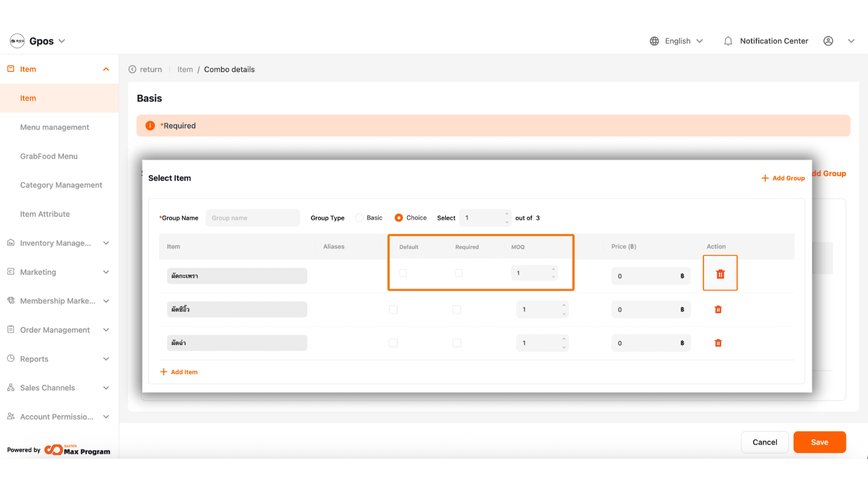This screenshot has height=488, width=868.
Task: Click trash icon for third item row
Action: [x=718, y=343]
